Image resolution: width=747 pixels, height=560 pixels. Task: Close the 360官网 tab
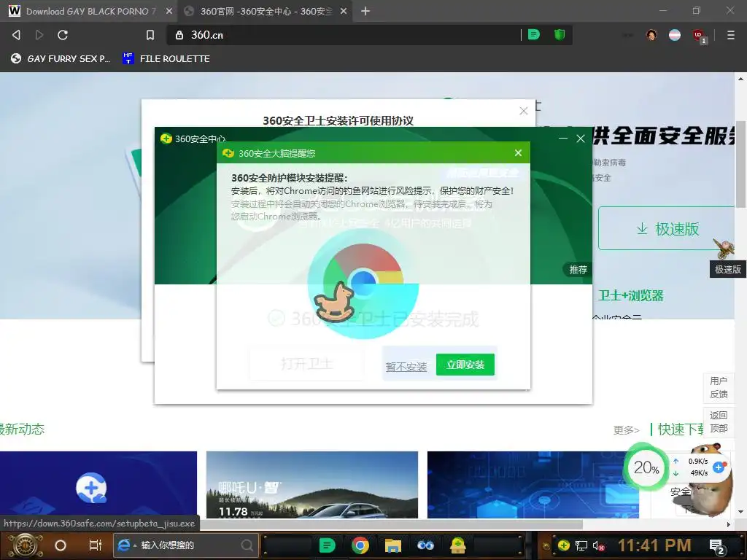click(344, 11)
